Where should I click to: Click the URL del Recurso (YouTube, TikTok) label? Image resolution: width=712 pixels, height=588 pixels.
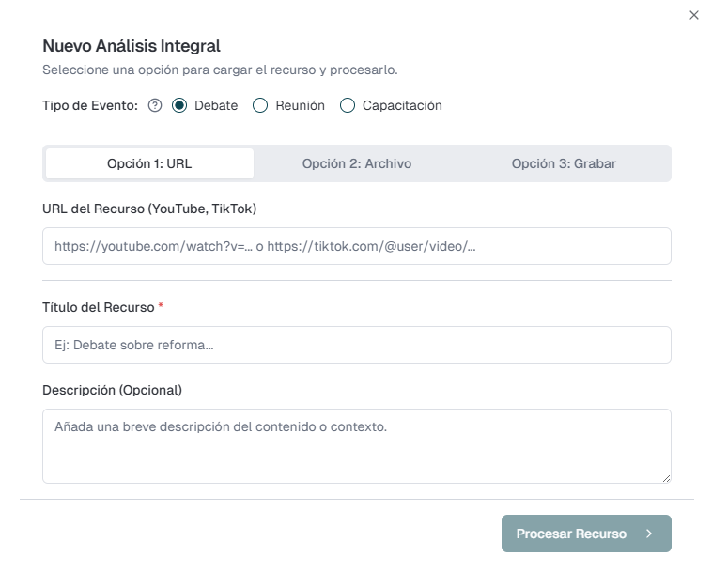coord(149,209)
